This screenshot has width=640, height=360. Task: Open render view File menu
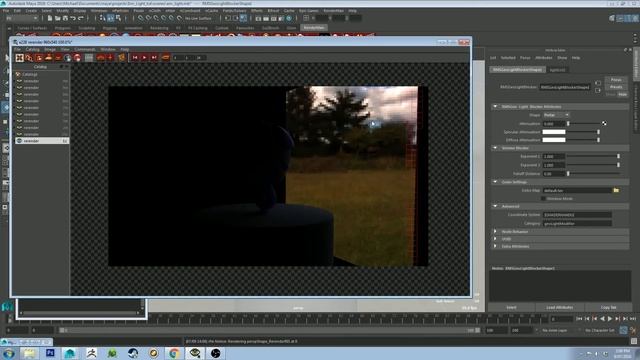(17, 49)
